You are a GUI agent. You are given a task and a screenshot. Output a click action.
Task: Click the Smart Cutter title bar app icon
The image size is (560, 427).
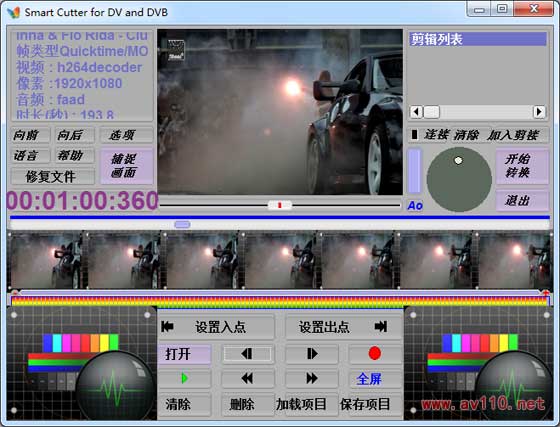point(14,12)
